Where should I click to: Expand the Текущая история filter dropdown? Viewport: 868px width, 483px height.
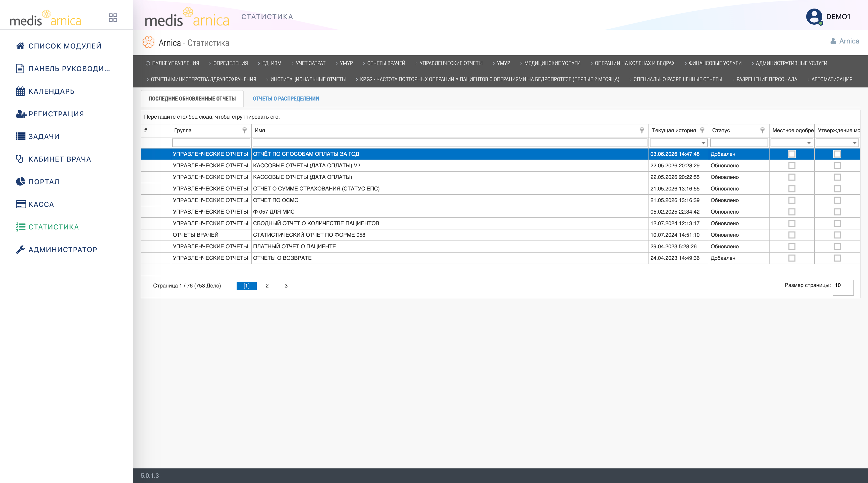pos(703,143)
